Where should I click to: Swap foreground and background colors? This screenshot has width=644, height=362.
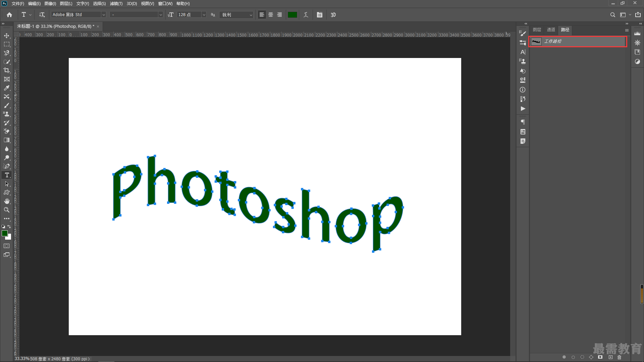coord(9,227)
